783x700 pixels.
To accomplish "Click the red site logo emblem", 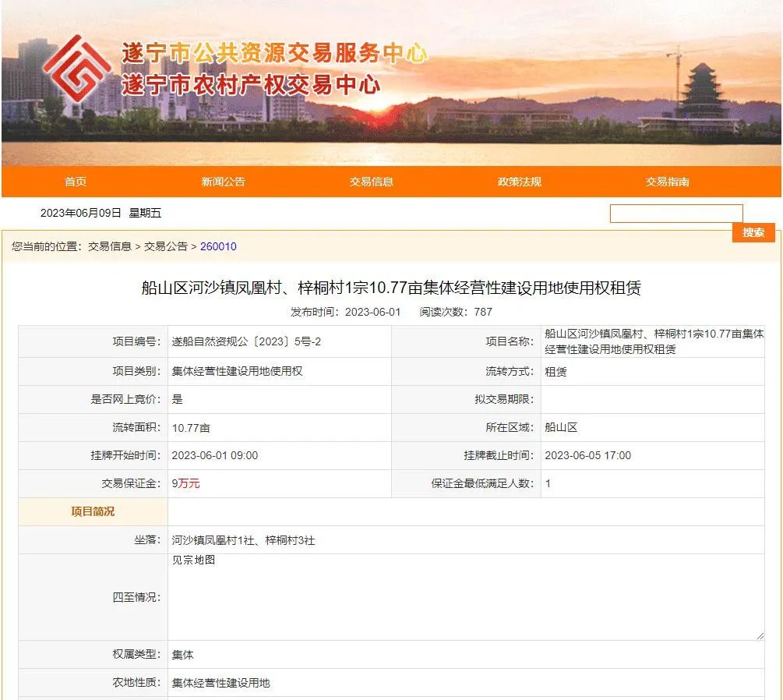I will point(76,69).
